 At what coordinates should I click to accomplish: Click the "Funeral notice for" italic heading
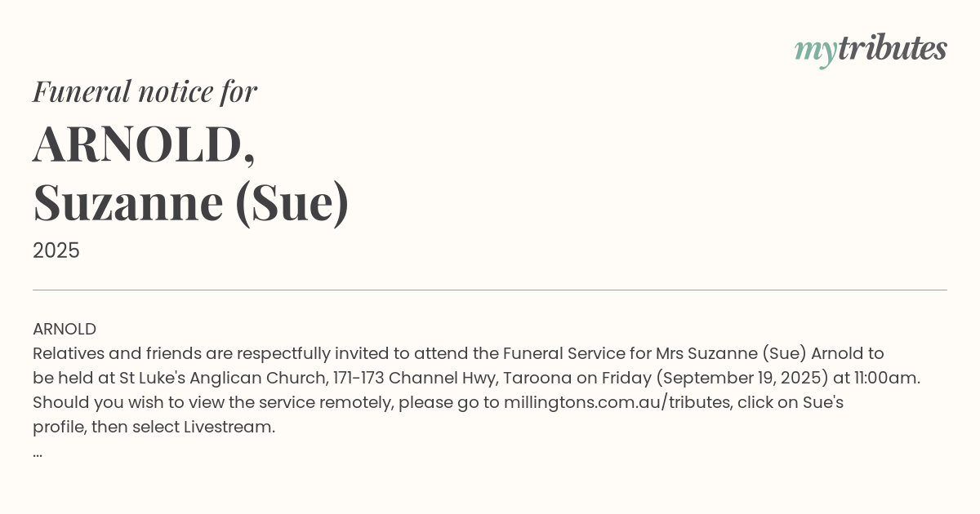click(145, 91)
